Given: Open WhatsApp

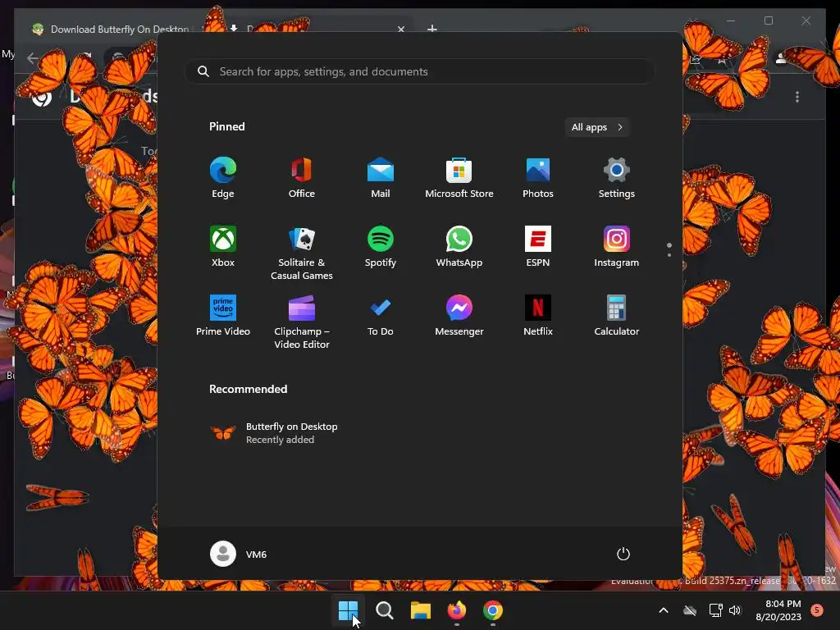Looking at the screenshot, I should (x=459, y=246).
